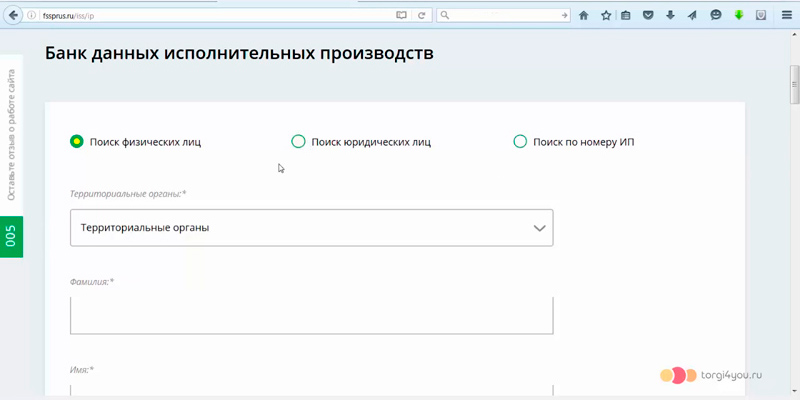This screenshot has height=400, width=800.
Task: Open Территориальные органы dropdown
Action: point(311,228)
